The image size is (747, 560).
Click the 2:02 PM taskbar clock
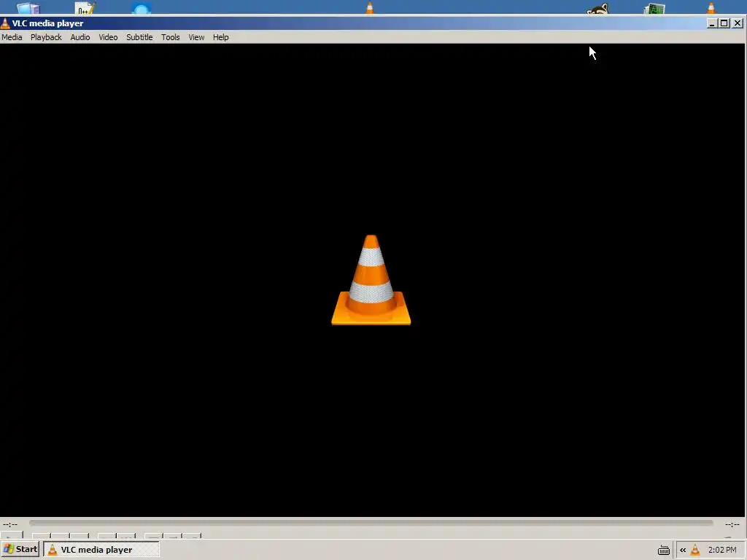722,550
